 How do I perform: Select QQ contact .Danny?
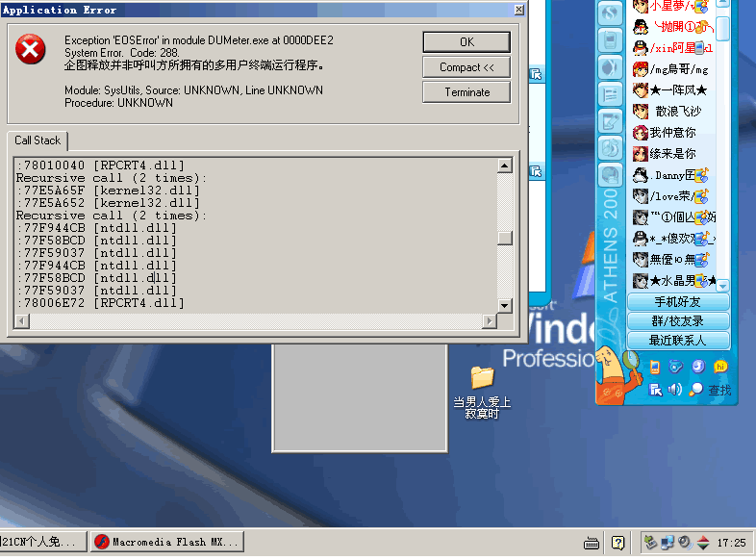click(671, 175)
